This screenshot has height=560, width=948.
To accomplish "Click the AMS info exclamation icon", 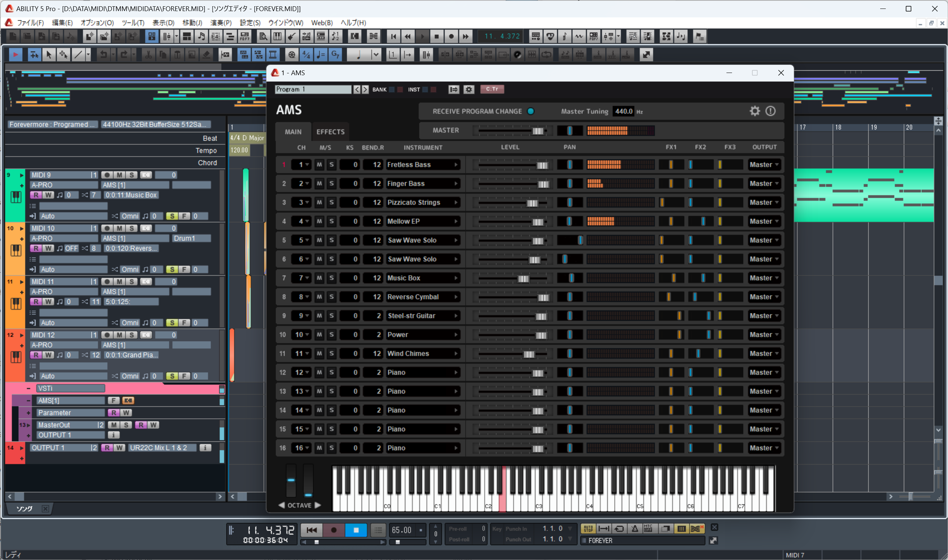I will pos(771,111).
